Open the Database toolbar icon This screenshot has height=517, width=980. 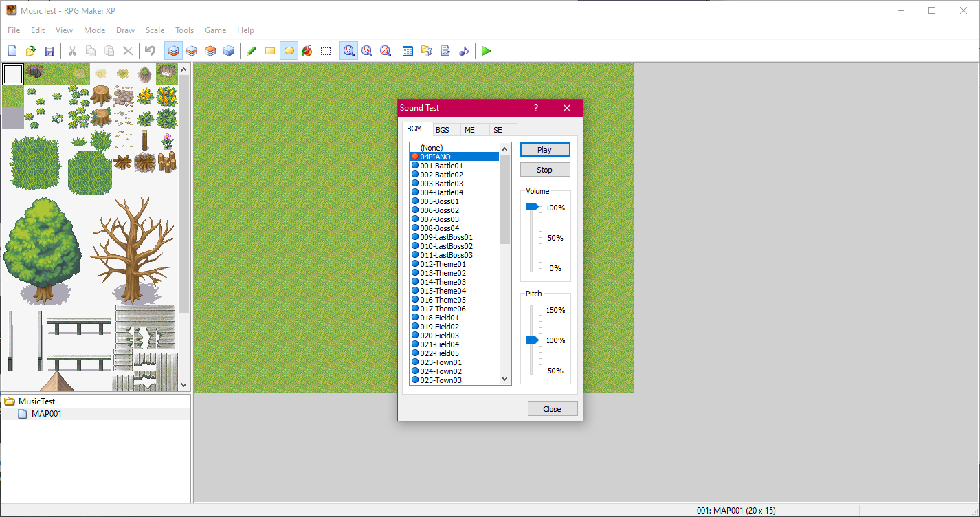click(x=408, y=51)
